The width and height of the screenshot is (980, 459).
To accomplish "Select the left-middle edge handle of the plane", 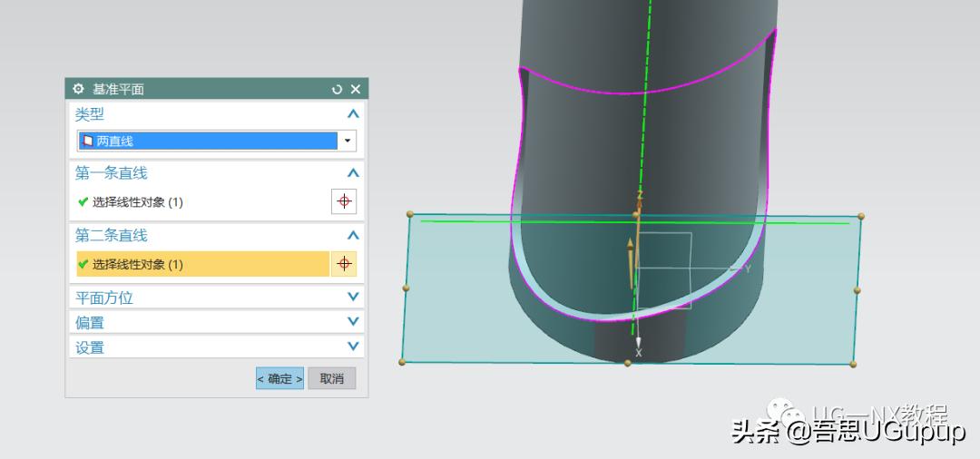I will 406,288.
